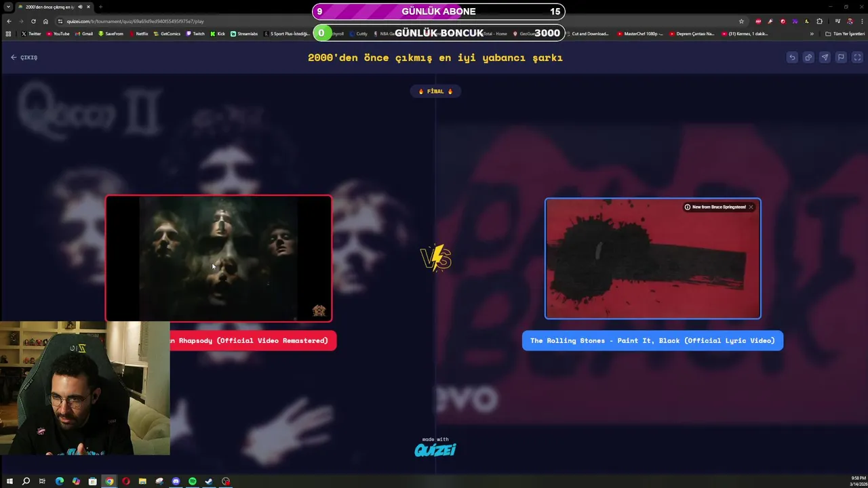
Task: Open site info icon in address bar
Action: click(60, 21)
